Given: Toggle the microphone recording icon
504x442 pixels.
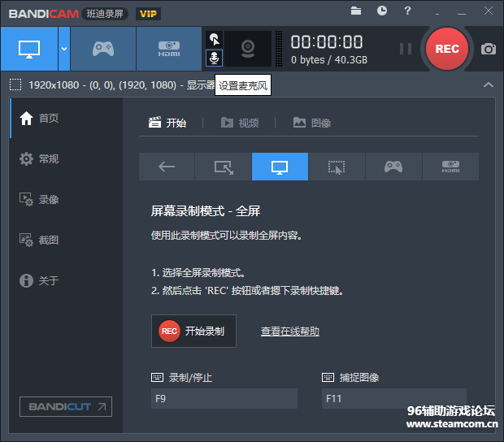Looking at the screenshot, I should 214,58.
